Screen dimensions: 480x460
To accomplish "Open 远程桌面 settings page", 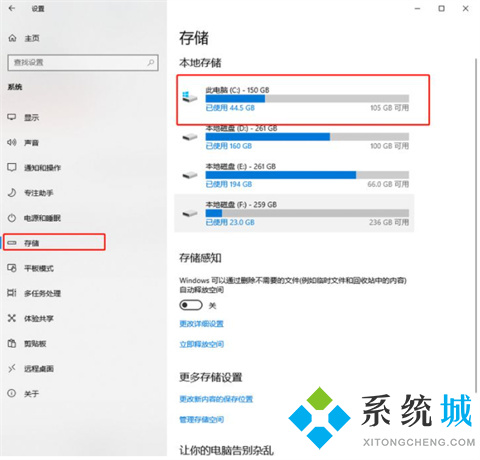I will point(39,368).
